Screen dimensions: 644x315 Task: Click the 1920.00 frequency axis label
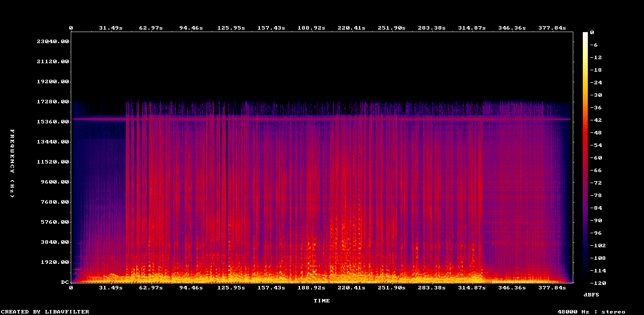tap(55, 262)
